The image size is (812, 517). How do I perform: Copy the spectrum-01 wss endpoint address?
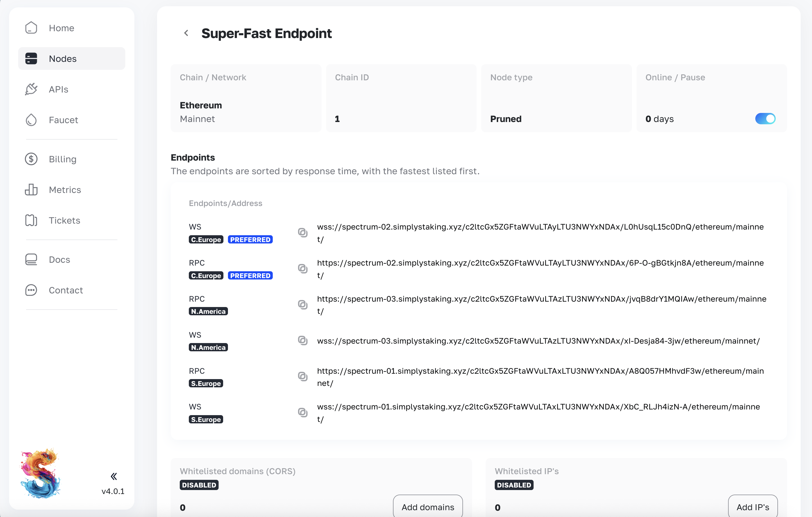[303, 413]
